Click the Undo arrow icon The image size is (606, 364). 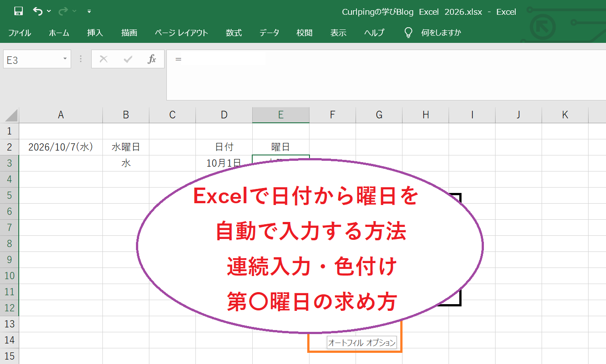point(38,11)
